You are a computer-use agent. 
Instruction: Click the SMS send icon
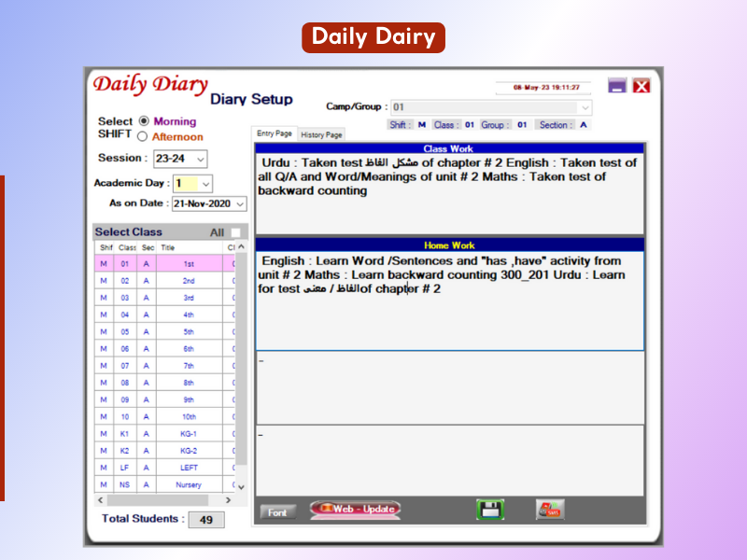(549, 510)
